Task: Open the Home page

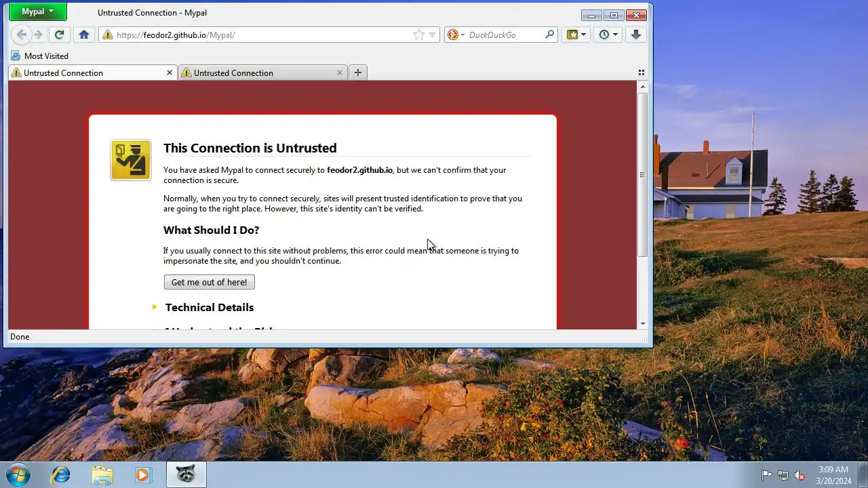Action: (84, 35)
